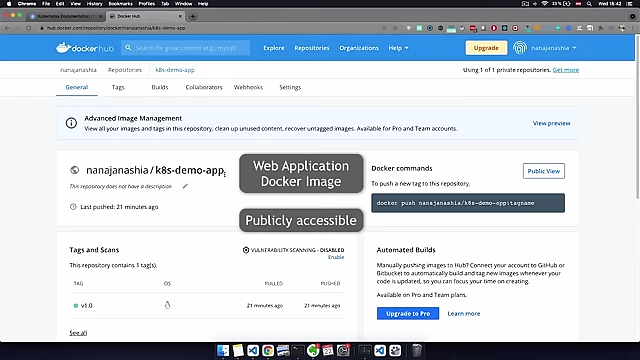
Task: Open the Builds tab
Action: click(160, 87)
